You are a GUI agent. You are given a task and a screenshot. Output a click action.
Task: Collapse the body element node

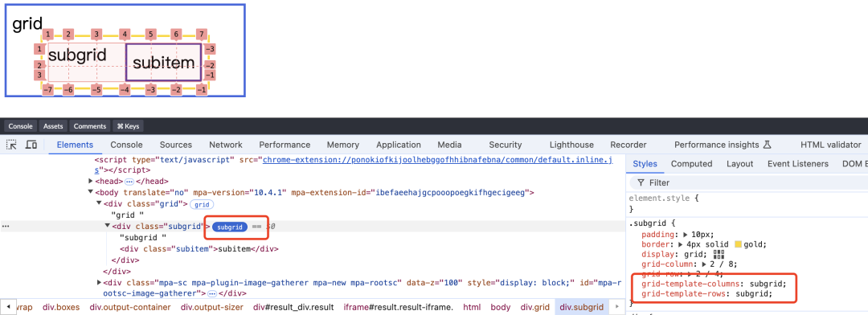coord(91,192)
